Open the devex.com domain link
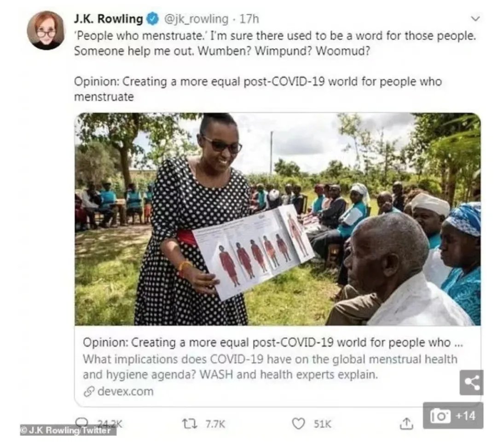The height and width of the screenshot is (448, 497). (126, 391)
